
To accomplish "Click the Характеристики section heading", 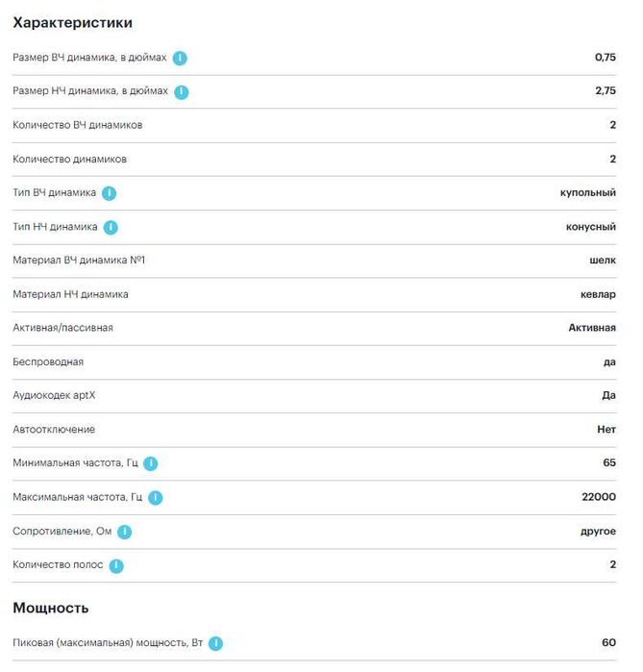I will coord(72,22).
